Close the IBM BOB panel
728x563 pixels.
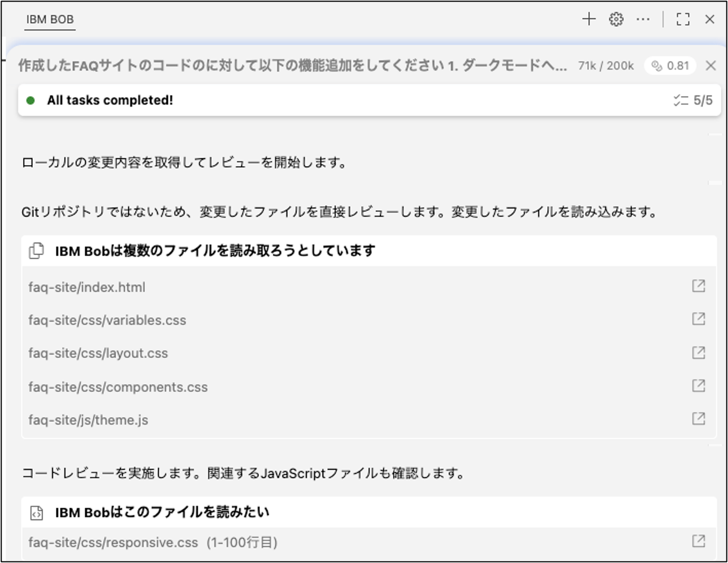pos(710,19)
